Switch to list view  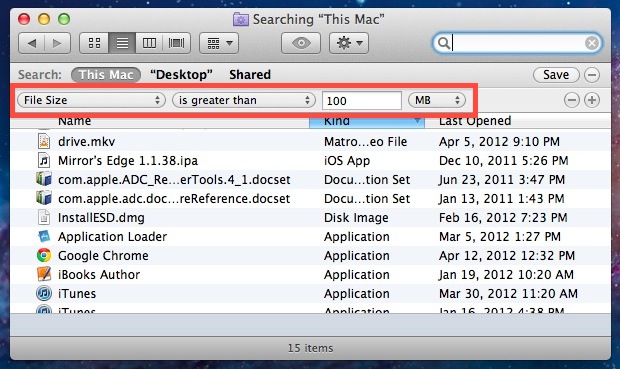122,43
